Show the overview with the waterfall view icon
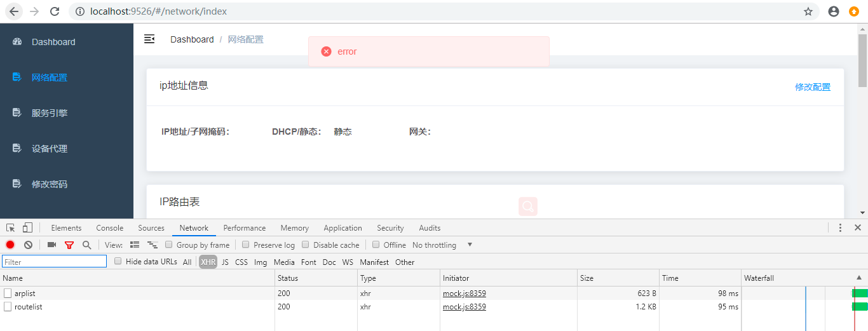This screenshot has width=868, height=331. [152, 245]
